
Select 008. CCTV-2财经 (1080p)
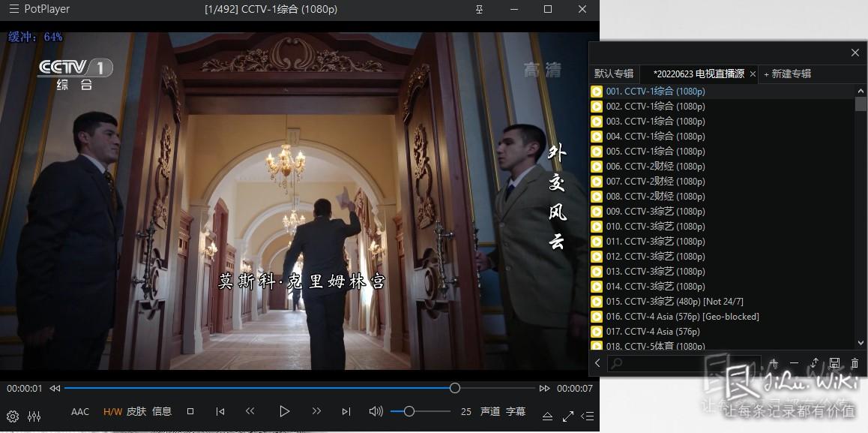[723, 197]
